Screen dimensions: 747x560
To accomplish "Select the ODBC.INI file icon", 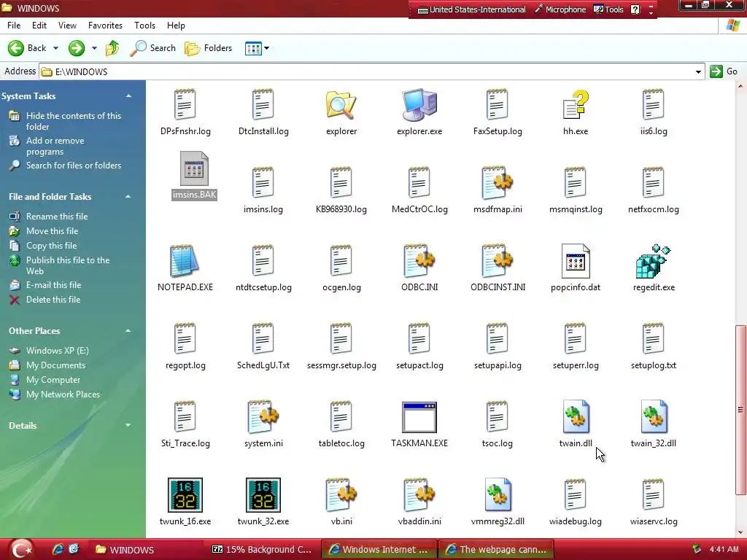I will (x=419, y=261).
